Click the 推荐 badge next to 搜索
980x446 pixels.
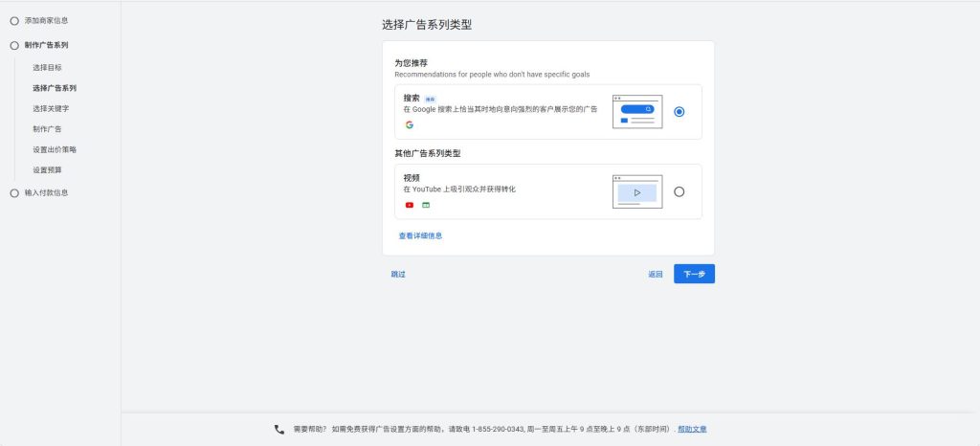pos(430,99)
